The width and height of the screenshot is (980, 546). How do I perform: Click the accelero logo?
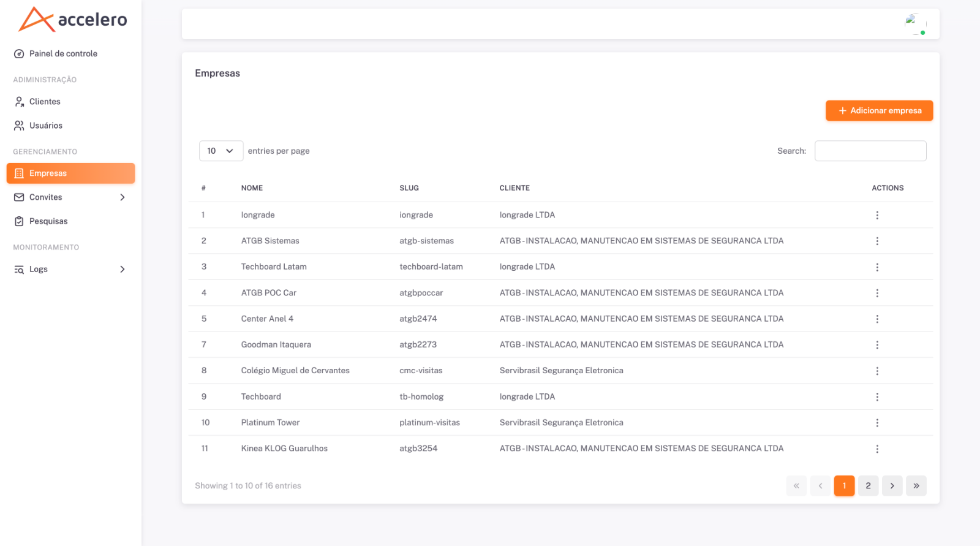point(72,20)
